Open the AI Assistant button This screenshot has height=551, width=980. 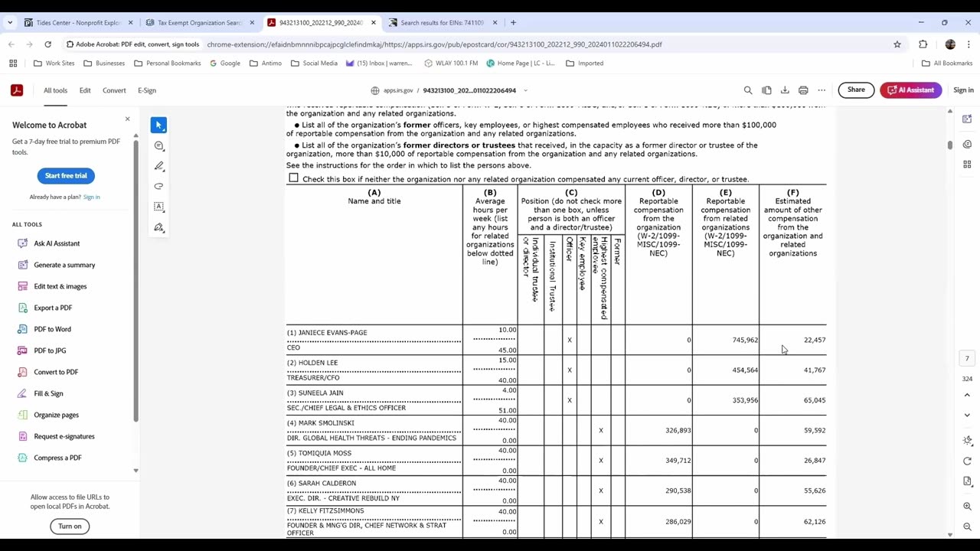910,90
